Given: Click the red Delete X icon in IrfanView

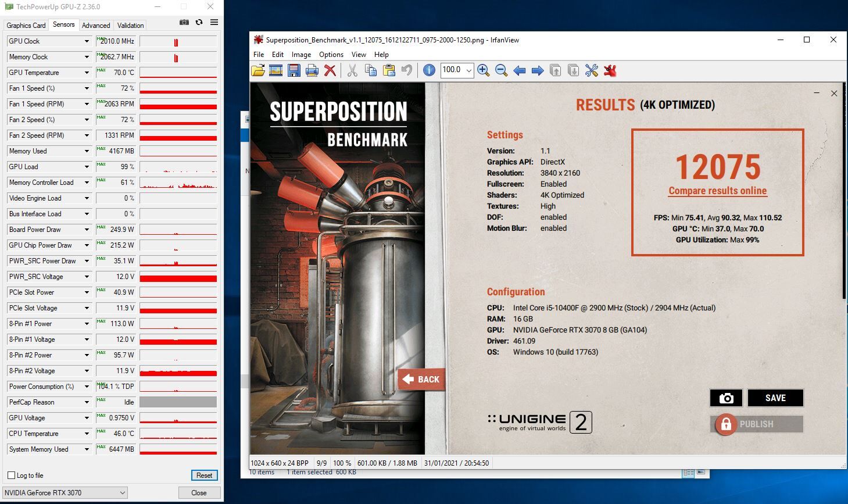Looking at the screenshot, I should (x=330, y=70).
